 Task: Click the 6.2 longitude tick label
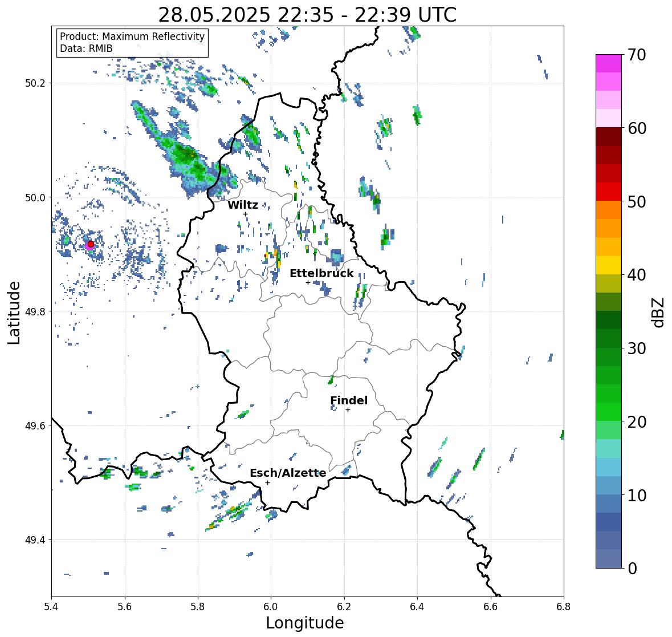[x=344, y=607]
